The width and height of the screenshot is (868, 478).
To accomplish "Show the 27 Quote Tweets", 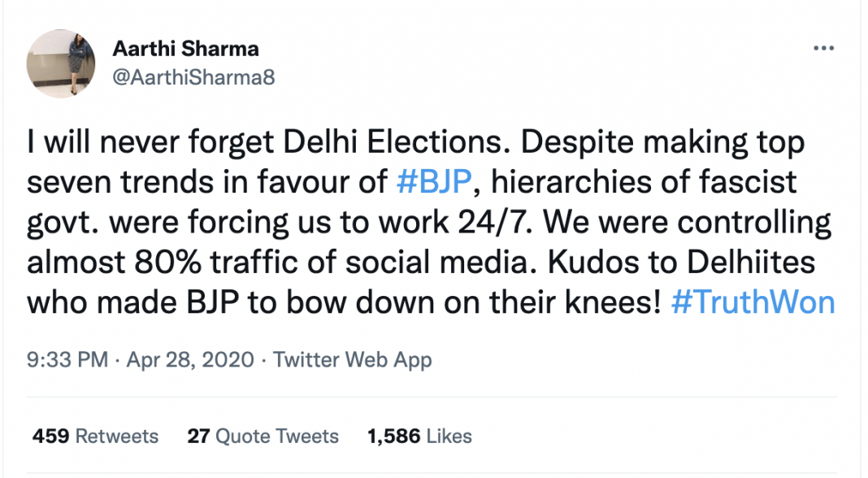I will pos(263,437).
